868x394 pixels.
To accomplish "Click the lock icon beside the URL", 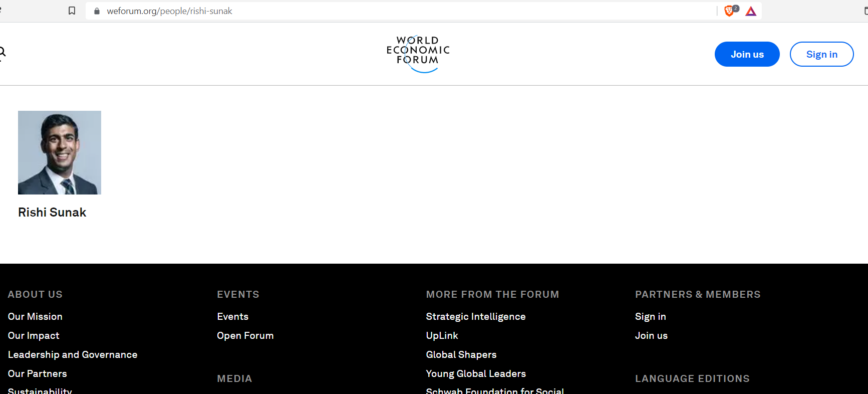I will click(97, 11).
